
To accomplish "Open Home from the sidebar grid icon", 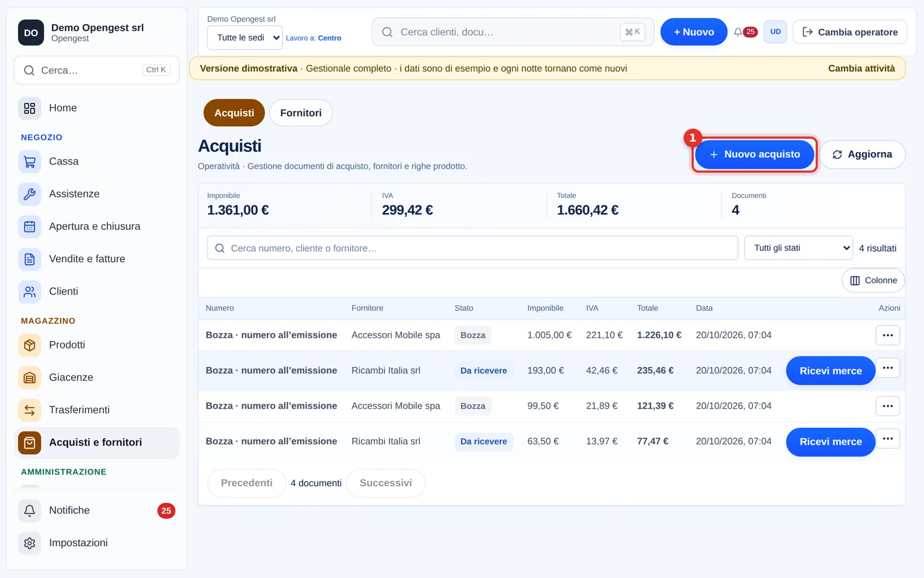I will 29,108.
